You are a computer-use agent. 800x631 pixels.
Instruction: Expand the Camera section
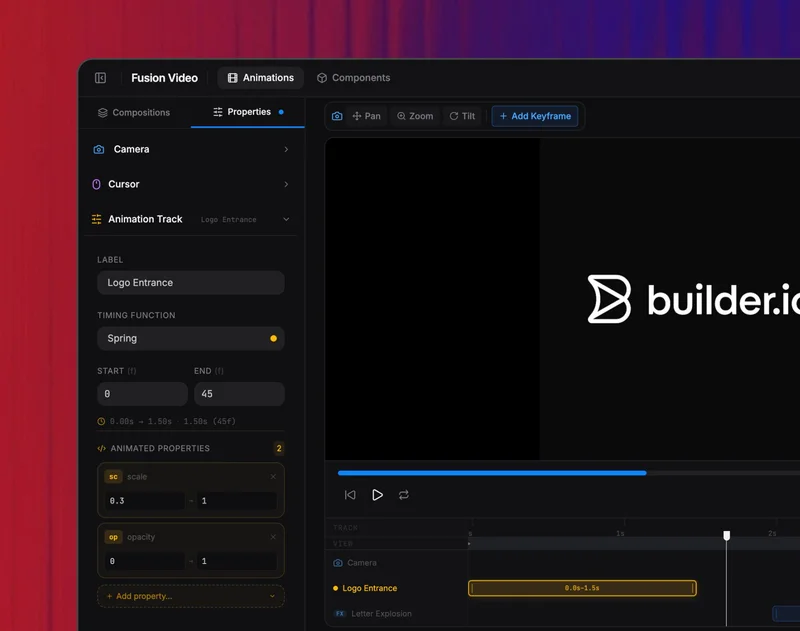pyautogui.click(x=286, y=149)
